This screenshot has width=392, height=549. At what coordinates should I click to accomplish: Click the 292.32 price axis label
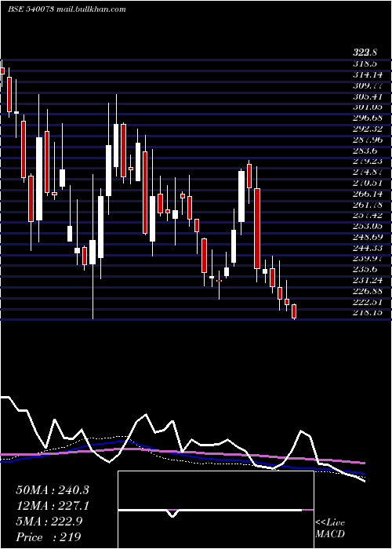pyautogui.click(x=368, y=129)
